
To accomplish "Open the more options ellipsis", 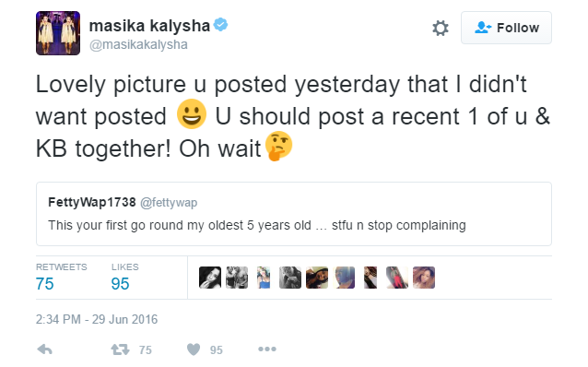I will click(x=267, y=349).
